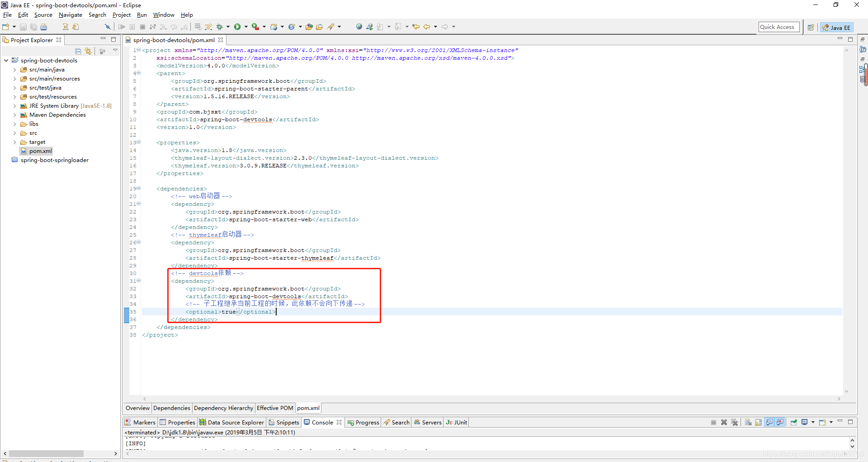Image resolution: width=868 pixels, height=462 pixels.
Task: Switch to Dependency Hierarchy tab
Action: [223, 408]
